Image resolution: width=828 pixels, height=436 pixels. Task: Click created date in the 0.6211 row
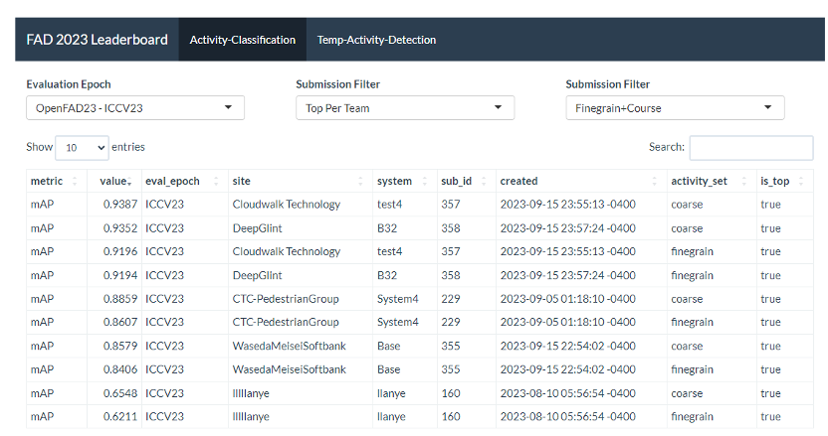568,416
